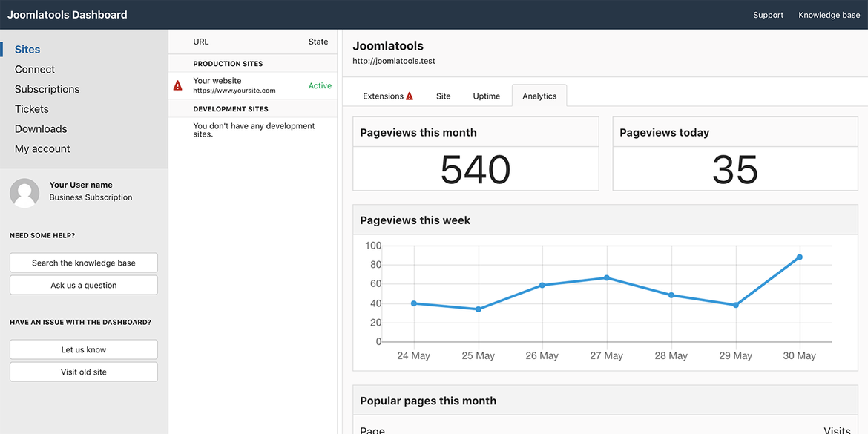Click Search the knowledge base button
Image resolution: width=868 pixels, height=434 pixels.
[84, 263]
